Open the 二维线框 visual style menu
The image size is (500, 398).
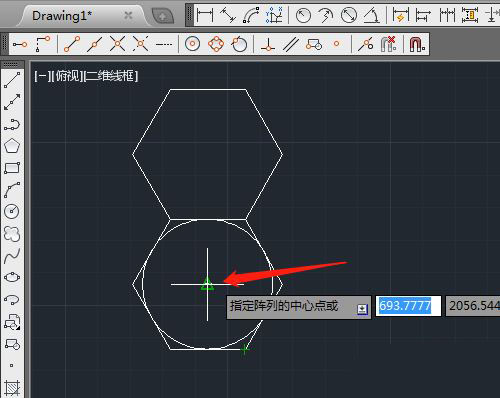[x=111, y=76]
